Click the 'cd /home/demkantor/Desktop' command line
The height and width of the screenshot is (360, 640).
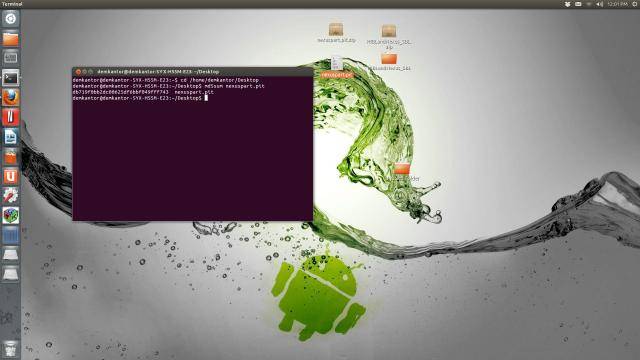coord(166,80)
